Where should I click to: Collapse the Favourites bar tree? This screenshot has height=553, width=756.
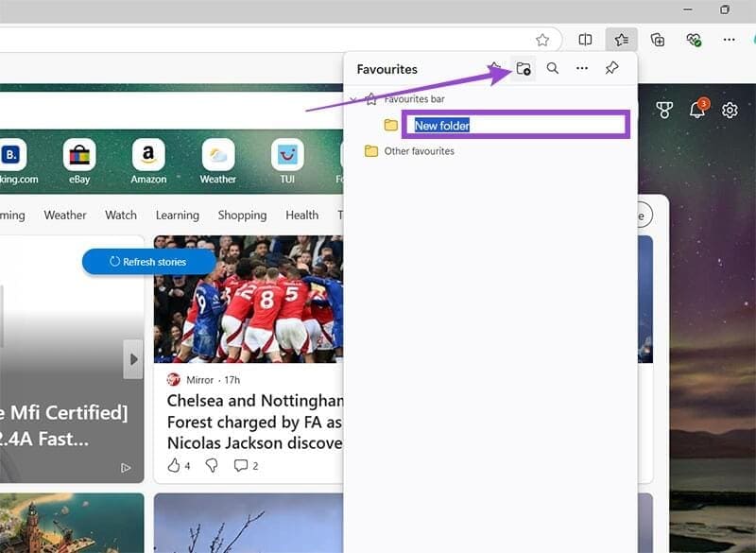(x=353, y=99)
